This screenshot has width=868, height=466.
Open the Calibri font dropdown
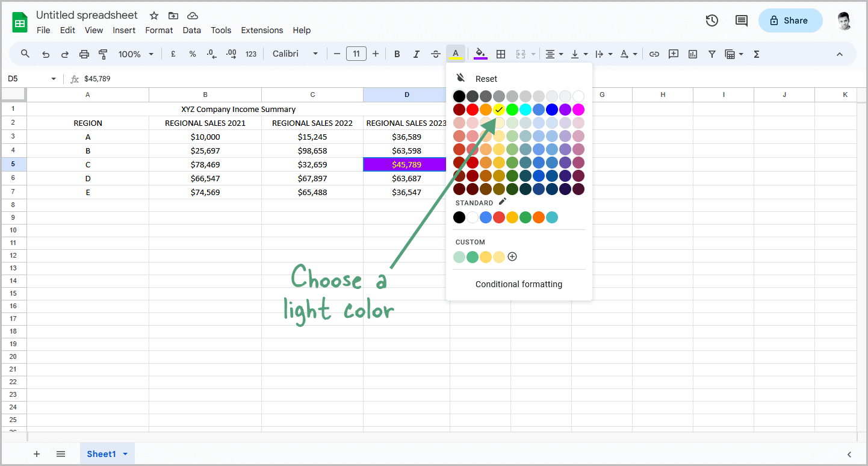295,54
